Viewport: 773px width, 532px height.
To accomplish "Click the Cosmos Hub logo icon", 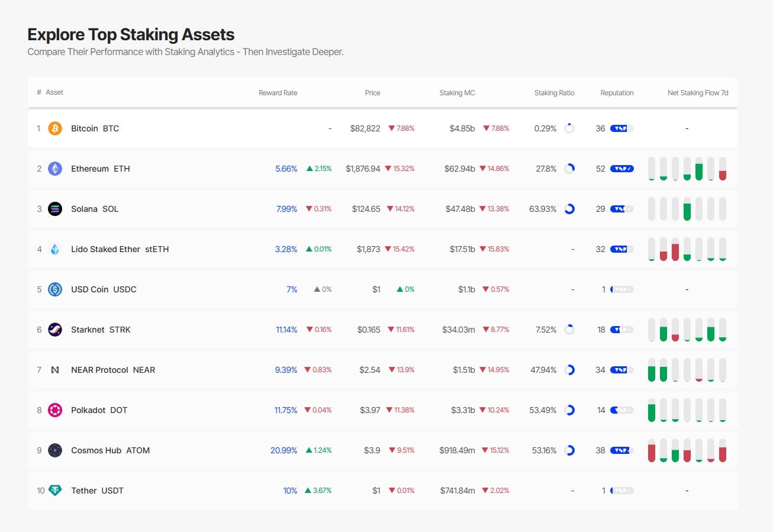I will tap(55, 450).
